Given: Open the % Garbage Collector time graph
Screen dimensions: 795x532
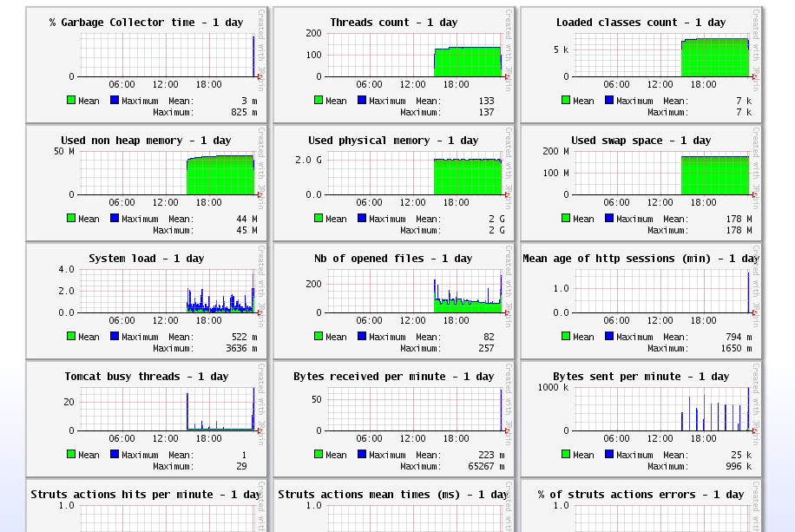Looking at the screenshot, I should coord(147,65).
